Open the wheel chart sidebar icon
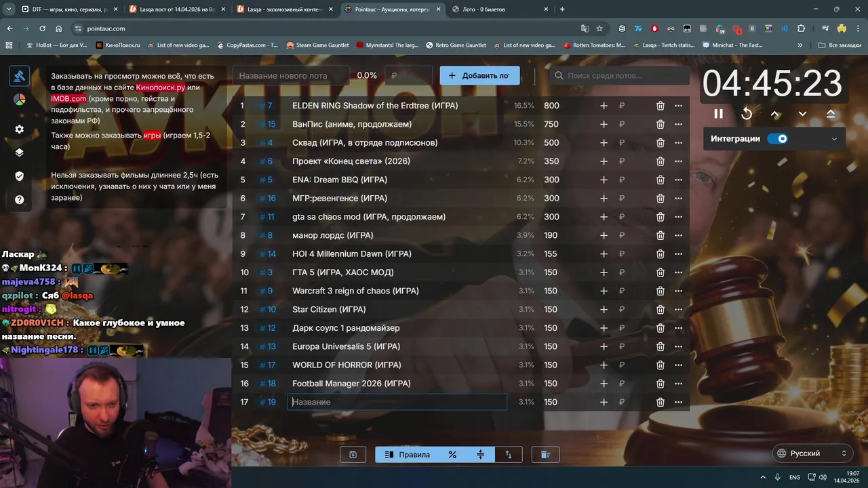This screenshot has height=488, width=868. [19, 100]
